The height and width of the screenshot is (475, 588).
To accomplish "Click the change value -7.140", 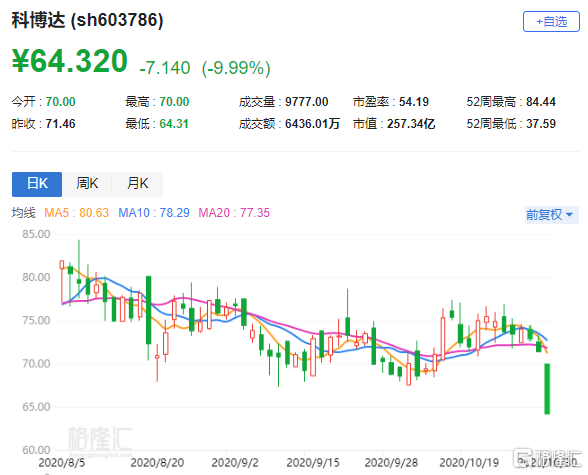I will tap(165, 68).
